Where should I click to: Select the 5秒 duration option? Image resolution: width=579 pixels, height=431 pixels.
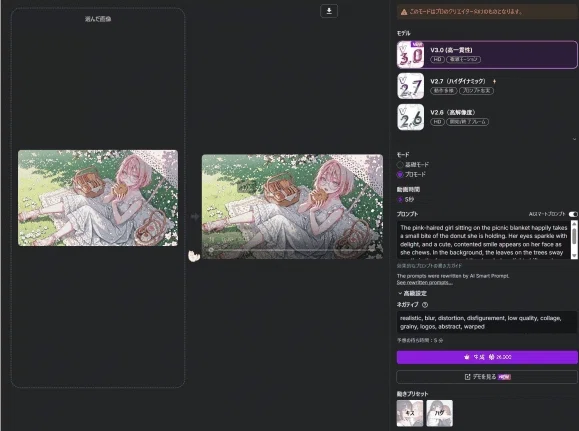coord(405,199)
